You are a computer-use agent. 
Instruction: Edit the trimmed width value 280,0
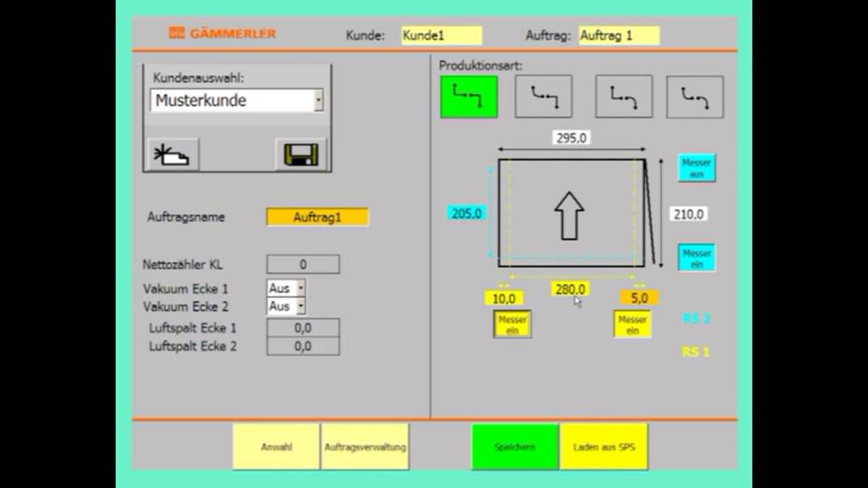[x=570, y=289]
